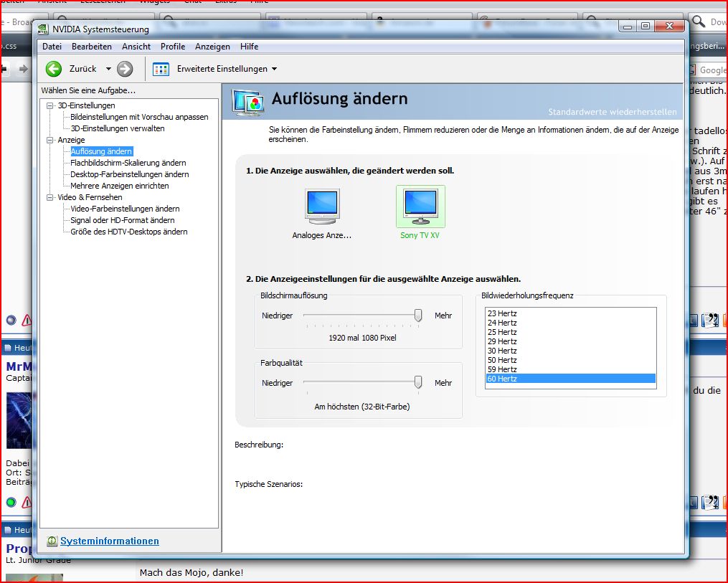
Task: Select 25 Hertz refresh rate
Action: pyautogui.click(x=571, y=332)
